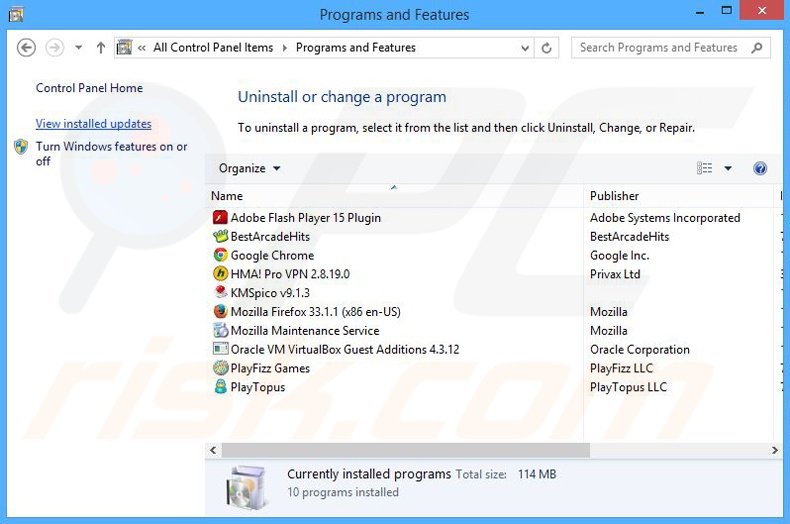Sort by the Name column header
This screenshot has width=790, height=524.
point(394,196)
